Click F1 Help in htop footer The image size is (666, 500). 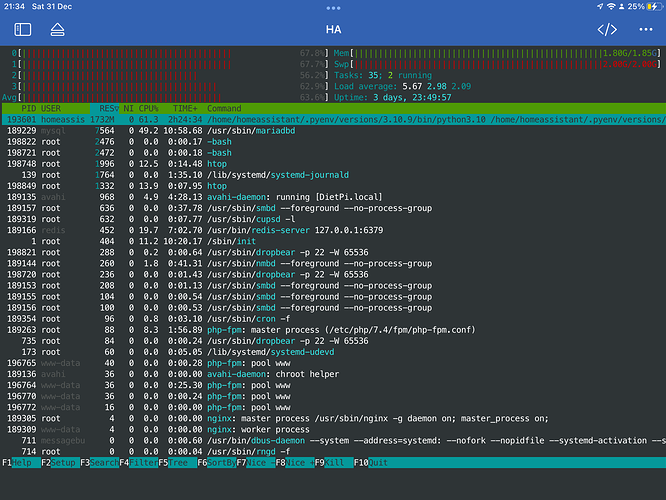click(x=21, y=463)
